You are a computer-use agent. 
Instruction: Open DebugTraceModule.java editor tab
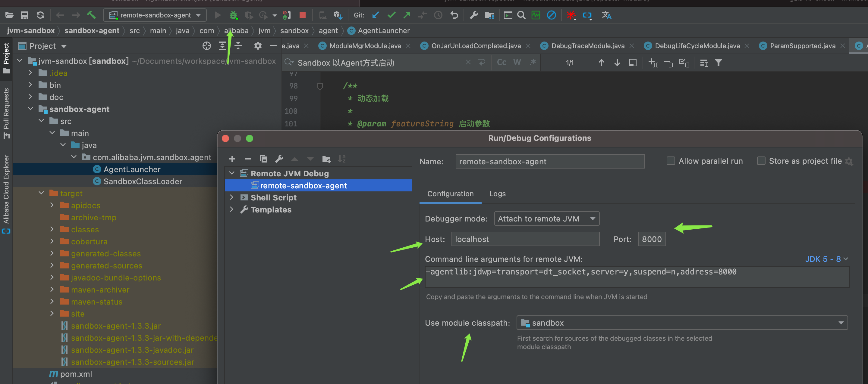coord(587,46)
